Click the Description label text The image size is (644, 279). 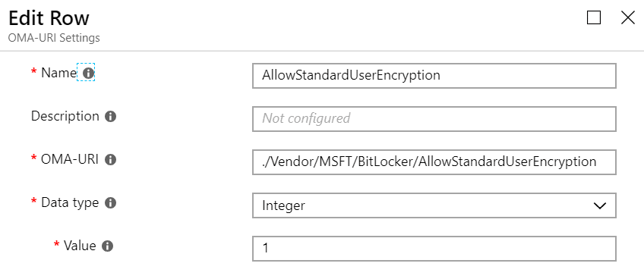pos(65,117)
